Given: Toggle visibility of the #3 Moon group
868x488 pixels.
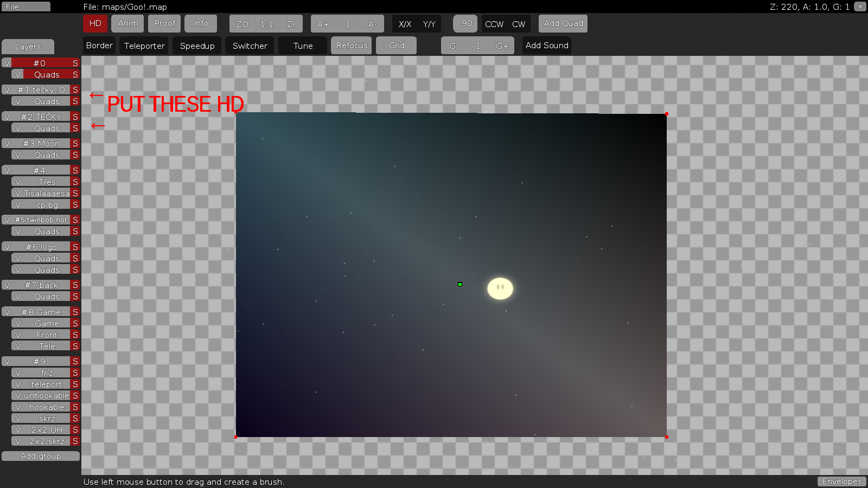Looking at the screenshot, I should click(7, 143).
